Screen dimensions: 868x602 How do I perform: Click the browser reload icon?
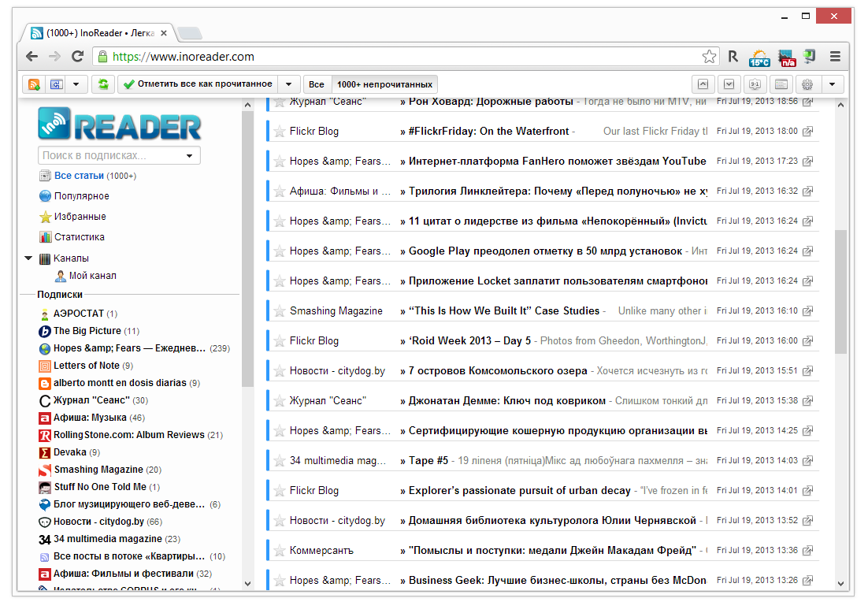[x=77, y=56]
